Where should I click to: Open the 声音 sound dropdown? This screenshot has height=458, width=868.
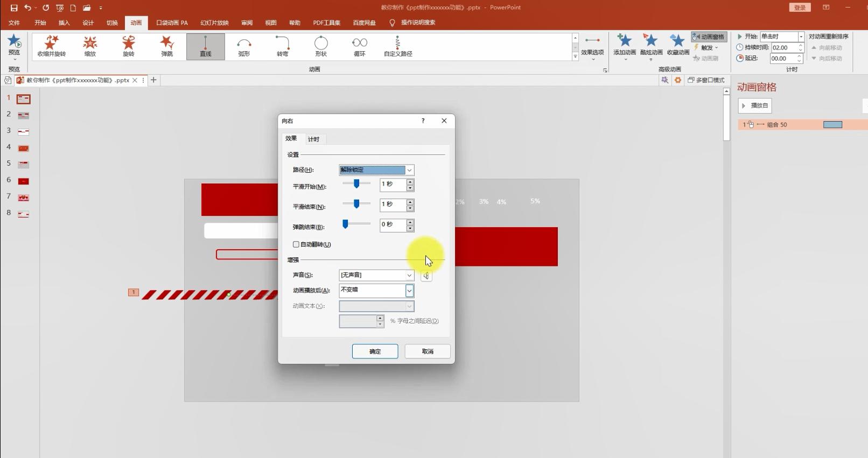pyautogui.click(x=409, y=276)
